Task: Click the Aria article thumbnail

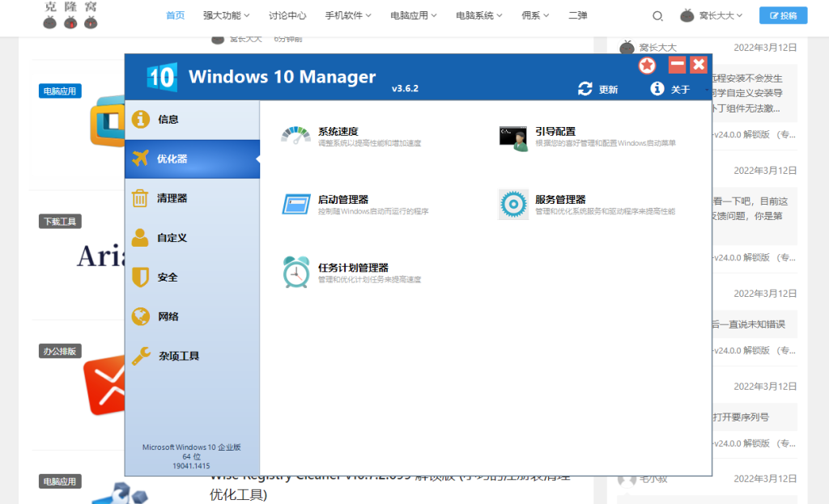Action: (101, 256)
